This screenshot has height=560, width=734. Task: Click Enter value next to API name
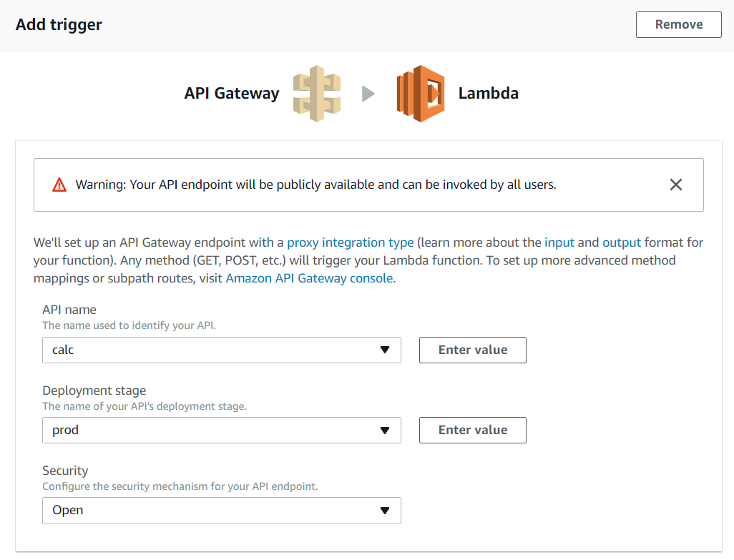[x=472, y=350]
